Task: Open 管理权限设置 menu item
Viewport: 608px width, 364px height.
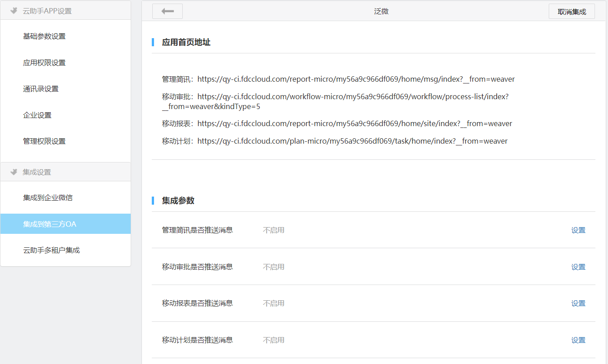Action: point(66,141)
